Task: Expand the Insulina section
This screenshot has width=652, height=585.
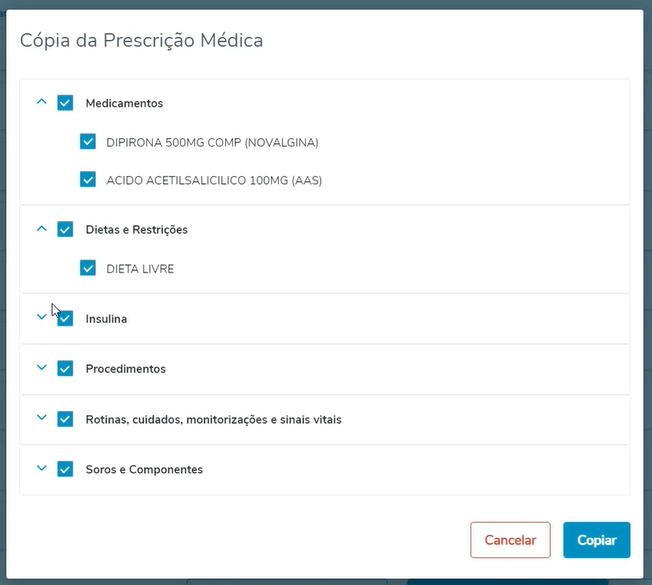Action: [41, 317]
